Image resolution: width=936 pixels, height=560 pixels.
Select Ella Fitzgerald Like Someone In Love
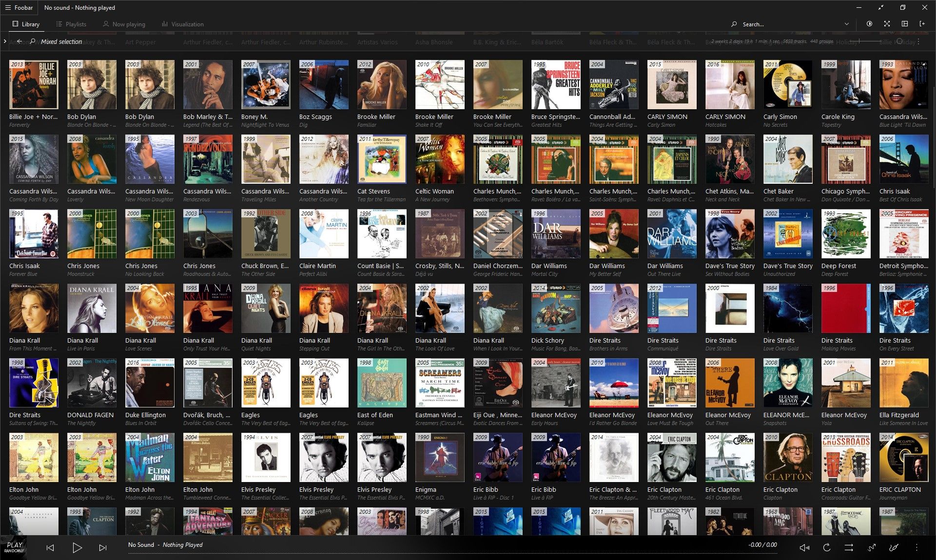(x=904, y=383)
